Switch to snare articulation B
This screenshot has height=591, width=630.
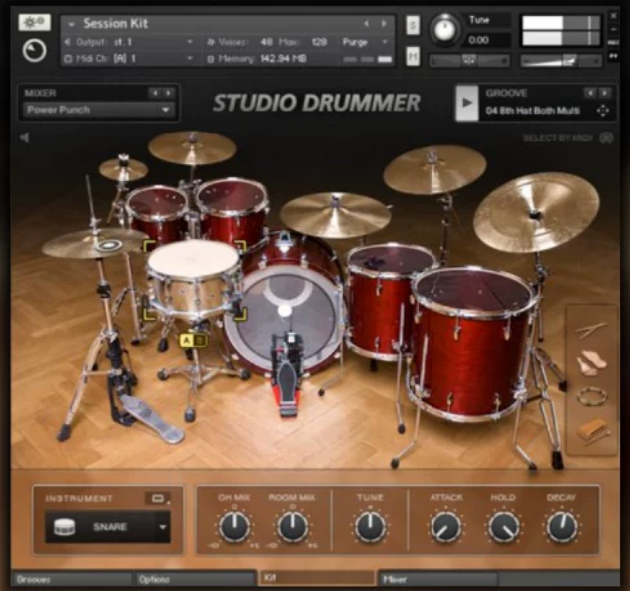200,341
